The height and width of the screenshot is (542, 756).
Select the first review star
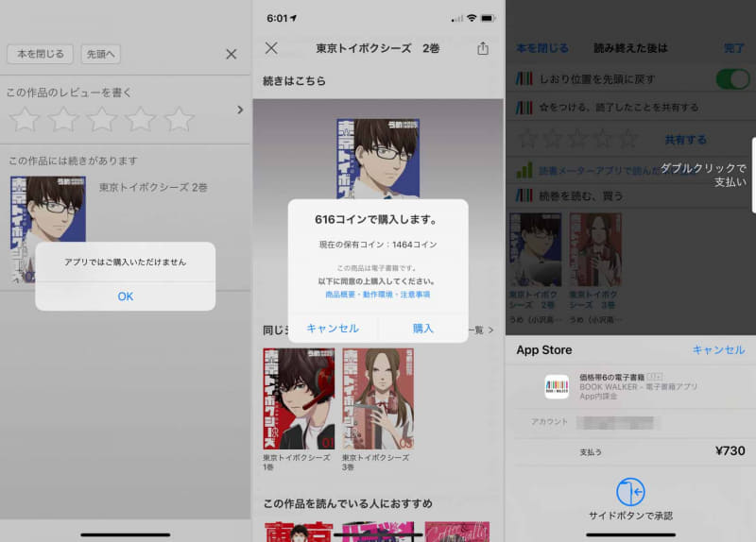pos(25,119)
